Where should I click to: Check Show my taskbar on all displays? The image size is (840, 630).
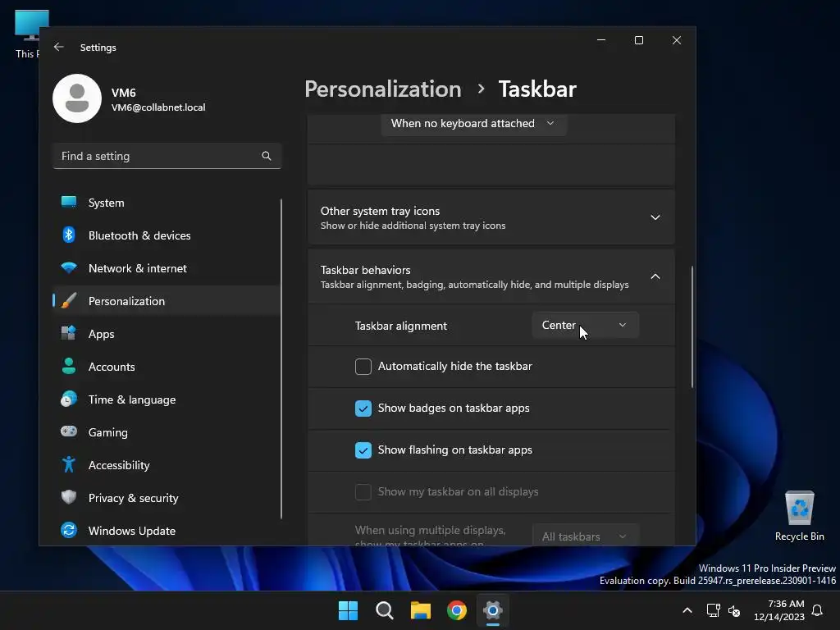pyautogui.click(x=363, y=492)
